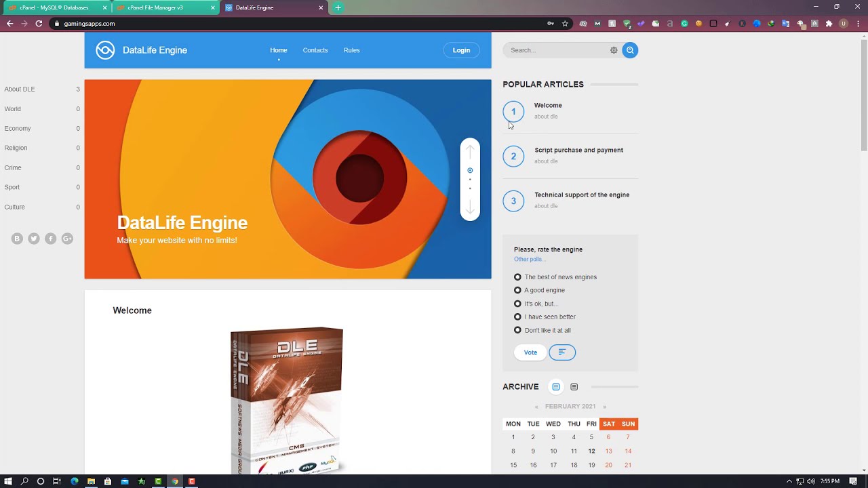Screen dimensions: 868x488
Task: Show poll results icon button
Action: [x=562, y=352]
